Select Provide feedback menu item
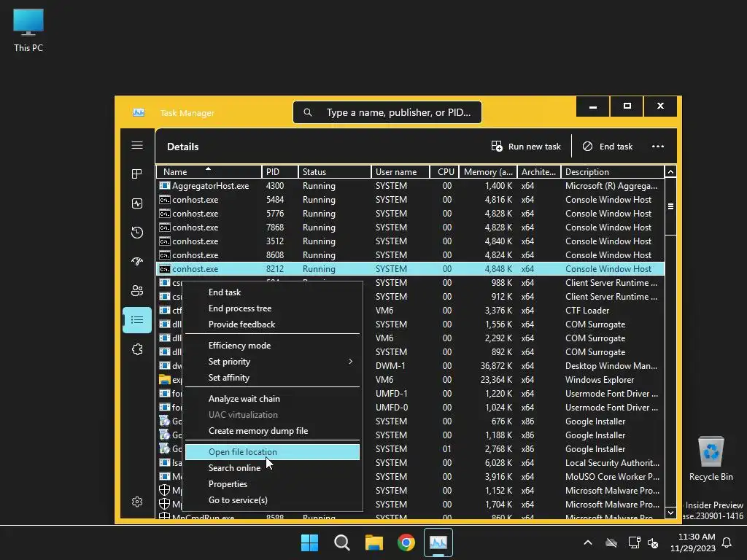 pos(241,324)
